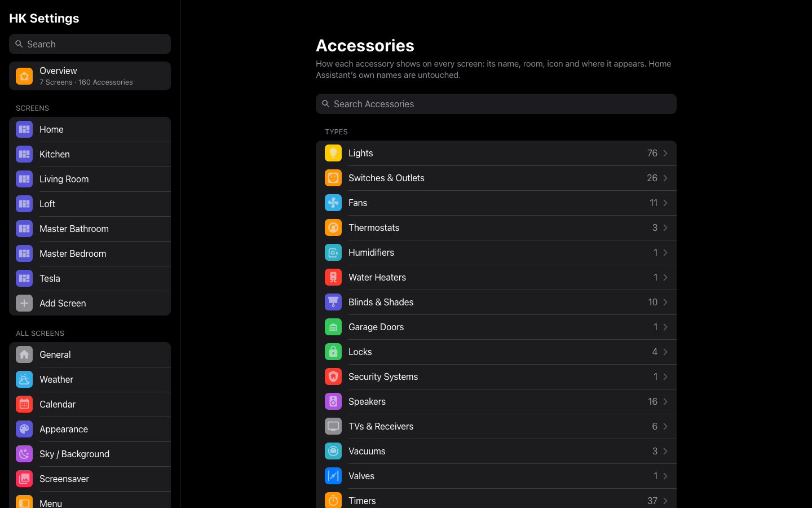This screenshot has width=812, height=508.
Task: Focus the Search Accessories field
Action: coord(496,104)
